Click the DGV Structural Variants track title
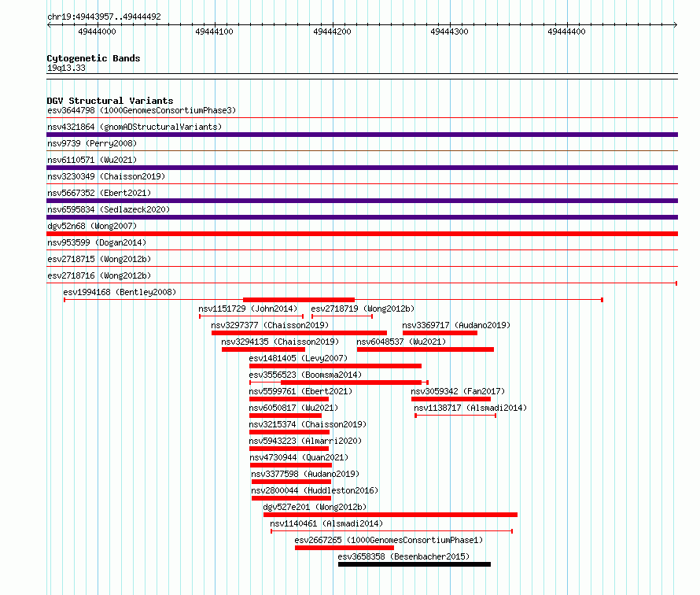This screenshot has width=700, height=595. [x=110, y=101]
